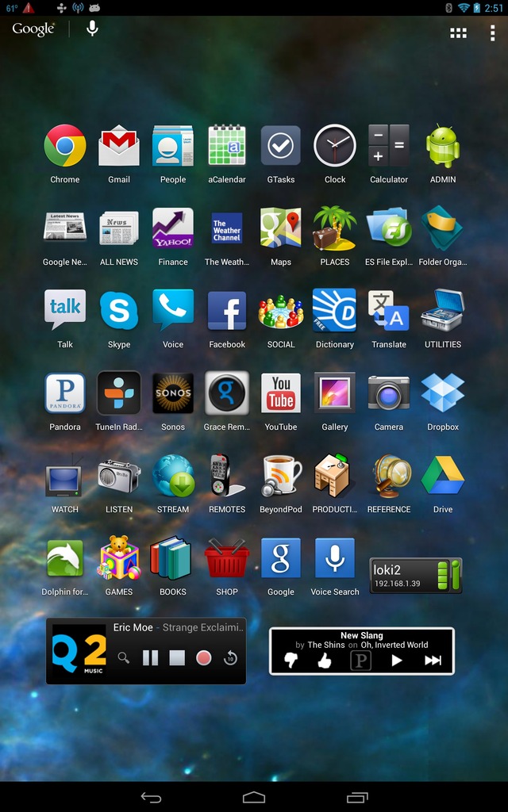Launch YouTube
Image resolution: width=508 pixels, height=812 pixels.
(x=280, y=393)
